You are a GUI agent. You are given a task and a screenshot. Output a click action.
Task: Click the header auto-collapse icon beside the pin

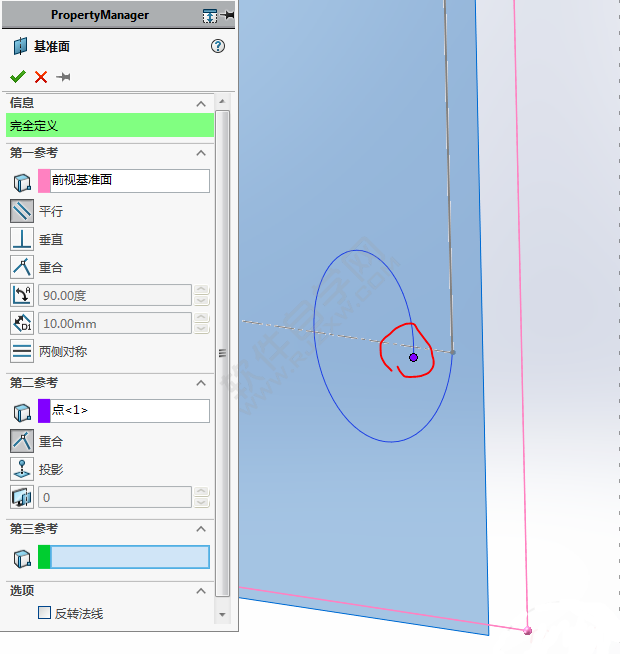[210, 16]
